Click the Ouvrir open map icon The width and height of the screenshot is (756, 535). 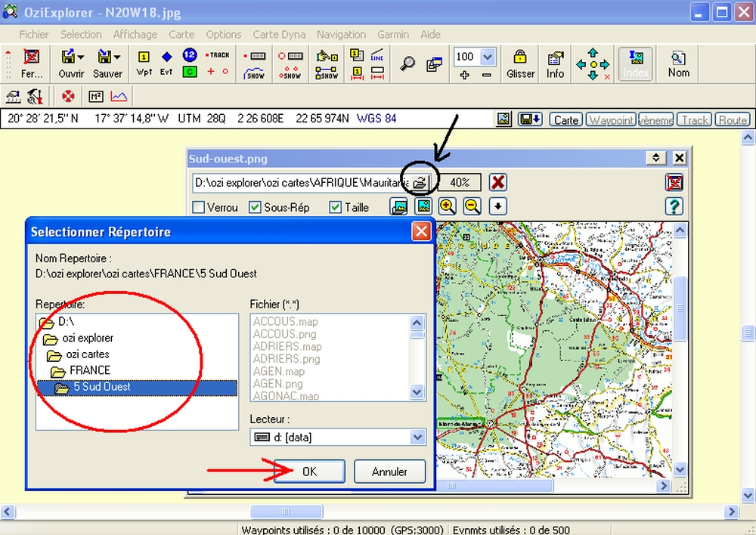coord(68,57)
